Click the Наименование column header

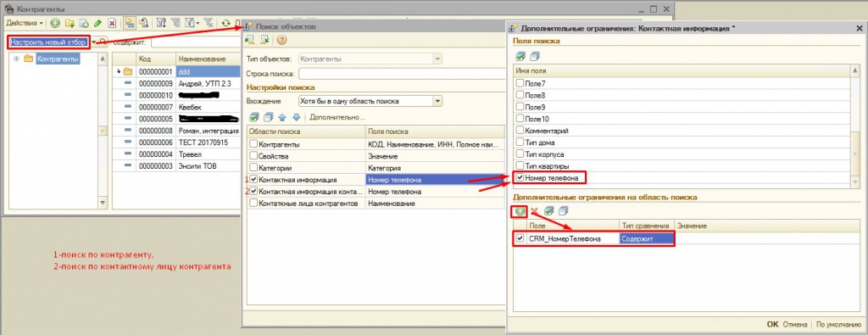pyautogui.click(x=209, y=59)
